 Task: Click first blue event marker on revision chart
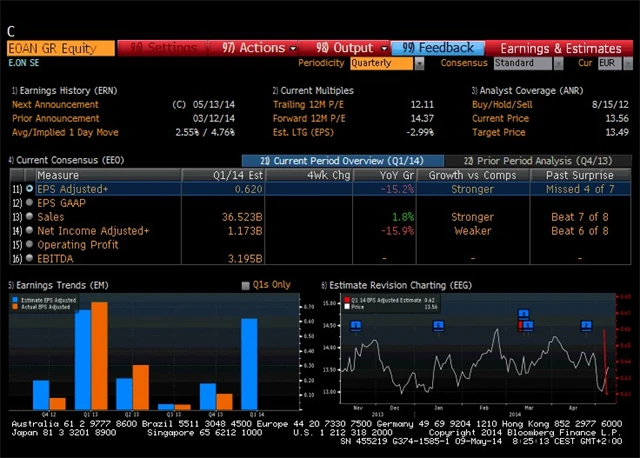point(356,325)
